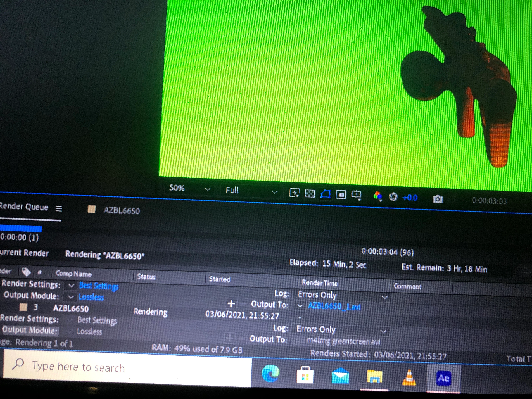This screenshot has width=532, height=399.
Task: Open the Fast Previews options icon
Action: tap(294, 193)
